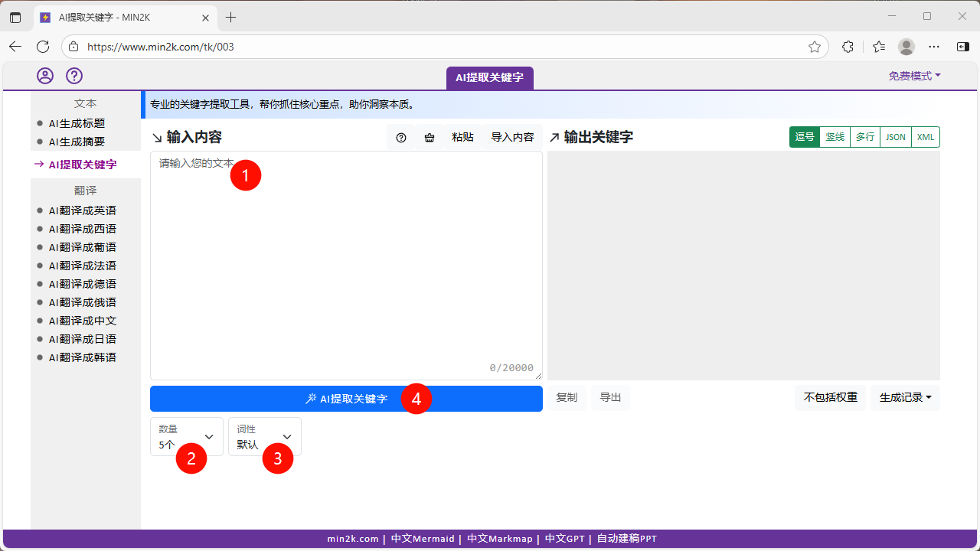The width and height of the screenshot is (980, 551).
Task: Click the help question-mark icon above the input area
Action: coord(401,138)
